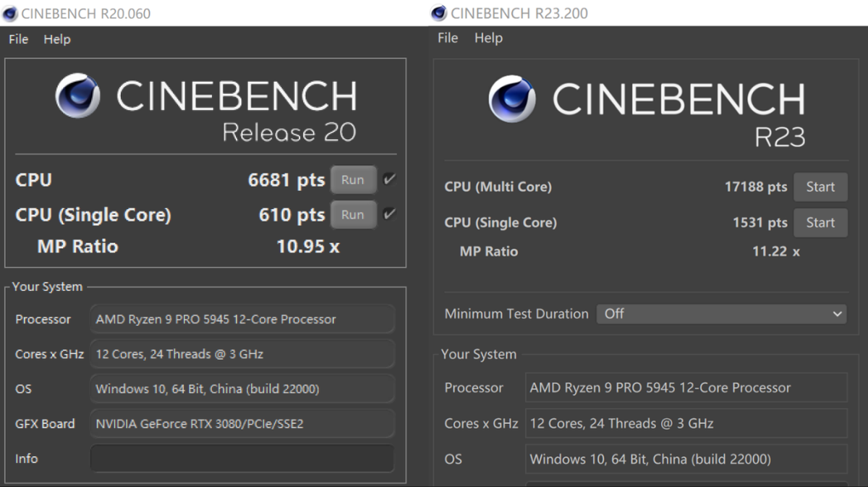Open the Help menu in Cinebench R20
This screenshot has height=487, width=868.
click(57, 39)
